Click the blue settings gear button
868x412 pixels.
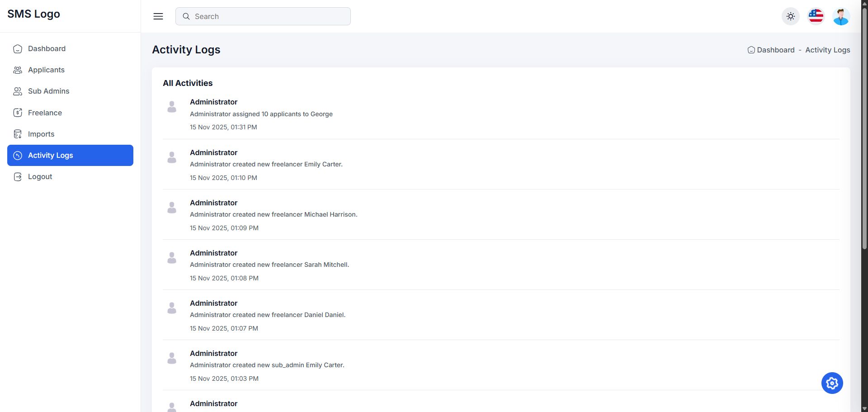[832, 383]
